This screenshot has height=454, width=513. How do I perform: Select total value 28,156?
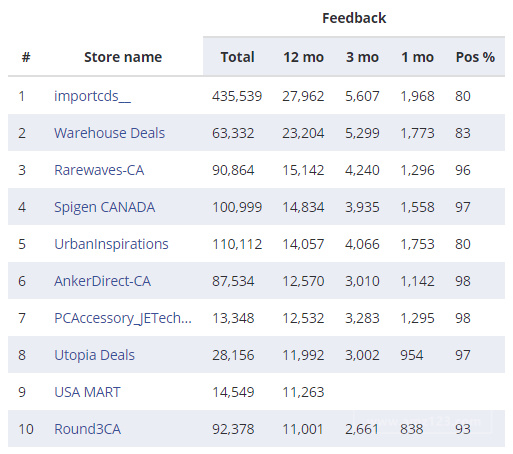click(233, 355)
